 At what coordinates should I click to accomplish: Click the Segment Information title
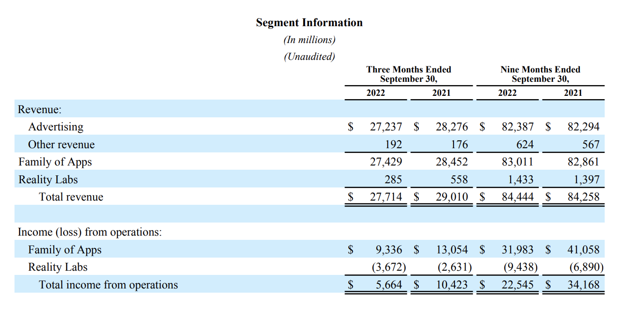(309, 23)
